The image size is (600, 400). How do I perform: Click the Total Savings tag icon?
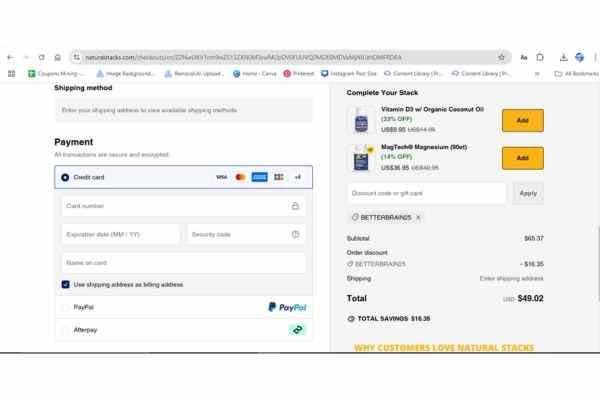[x=351, y=318]
